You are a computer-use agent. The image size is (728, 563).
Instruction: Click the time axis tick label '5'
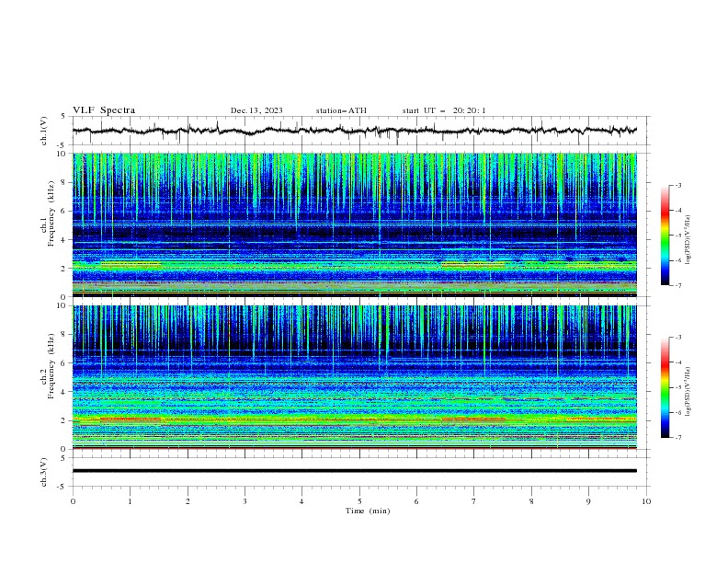[359, 501]
